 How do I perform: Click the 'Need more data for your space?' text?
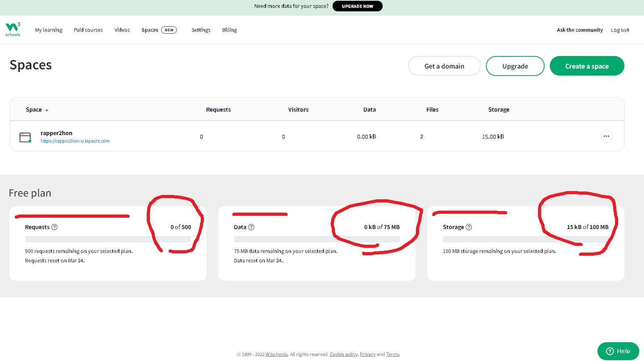291,6
